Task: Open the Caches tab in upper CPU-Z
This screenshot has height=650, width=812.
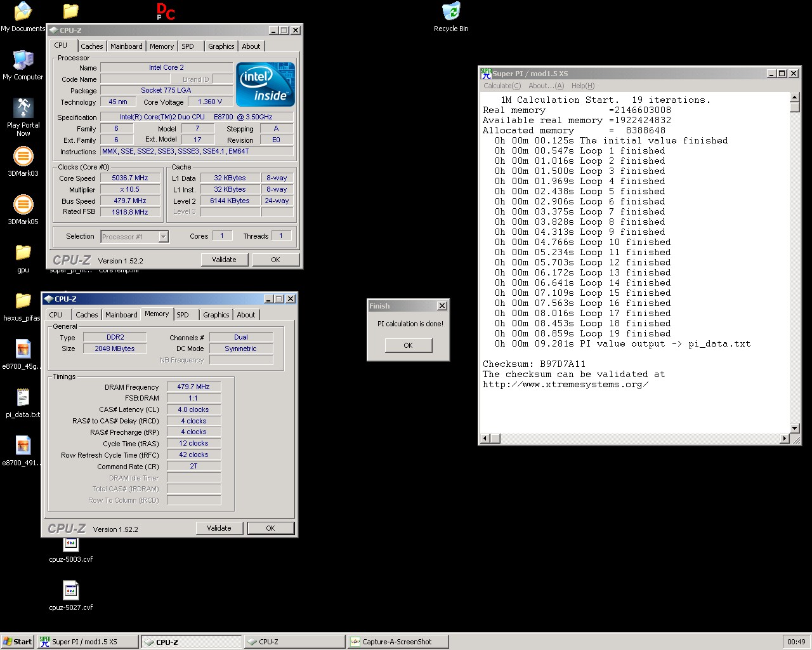Action: pyautogui.click(x=92, y=46)
